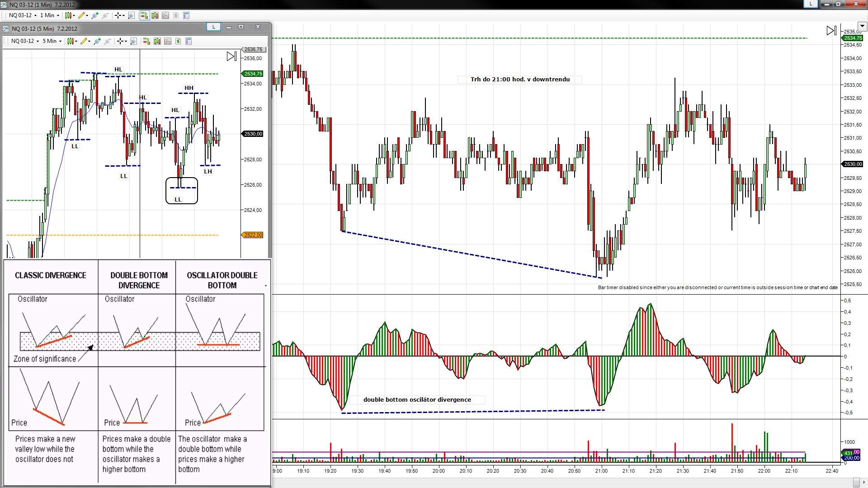Expand the 1 Min interval dropdown

point(50,15)
